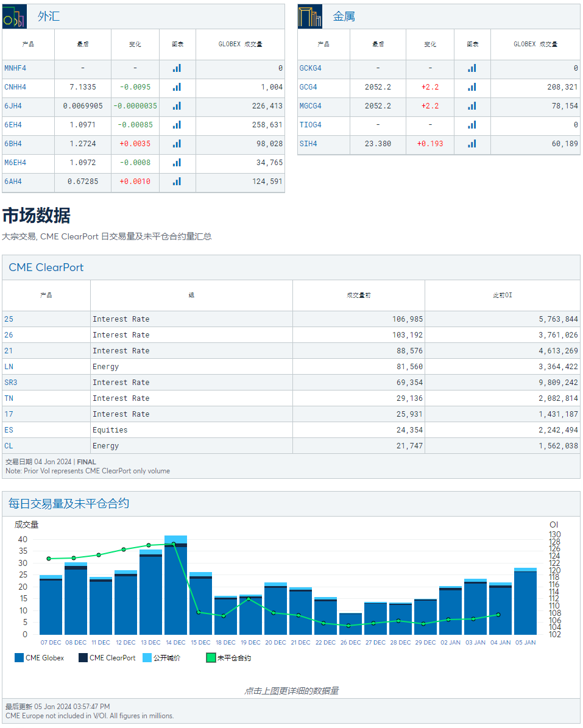The image size is (583, 728).
Task: Open the SIH4 product link
Action: [308, 144]
